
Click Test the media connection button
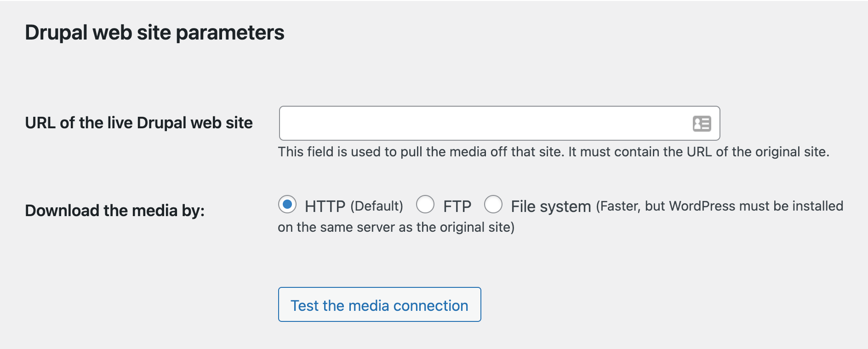click(x=380, y=304)
